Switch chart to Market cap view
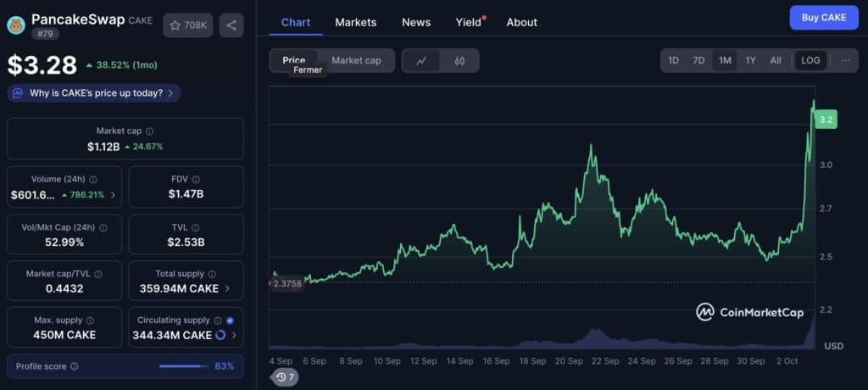 [357, 60]
